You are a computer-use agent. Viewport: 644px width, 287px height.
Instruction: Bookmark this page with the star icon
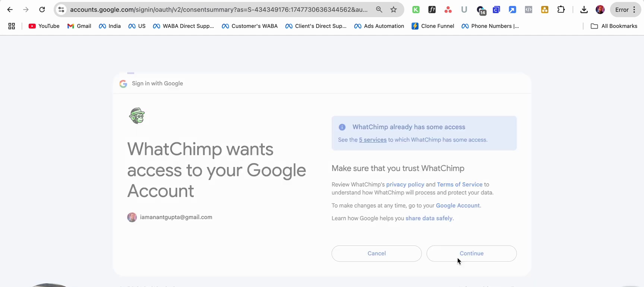[394, 10]
